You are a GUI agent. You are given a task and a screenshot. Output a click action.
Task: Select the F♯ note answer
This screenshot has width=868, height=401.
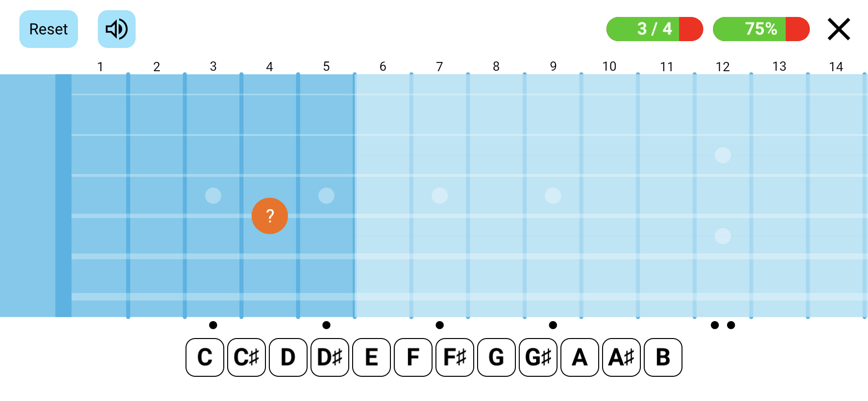(x=455, y=357)
